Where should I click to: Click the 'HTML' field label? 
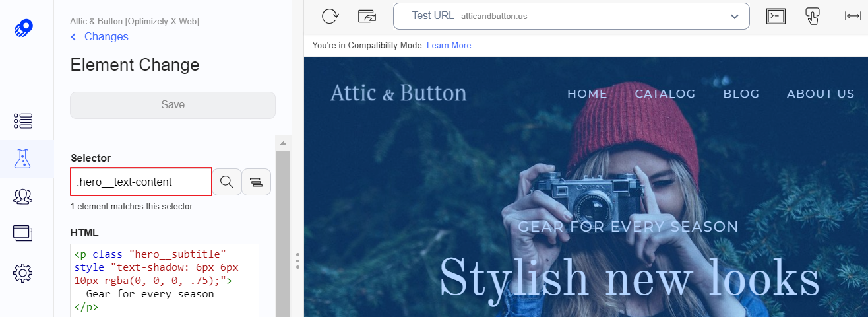pyautogui.click(x=84, y=232)
